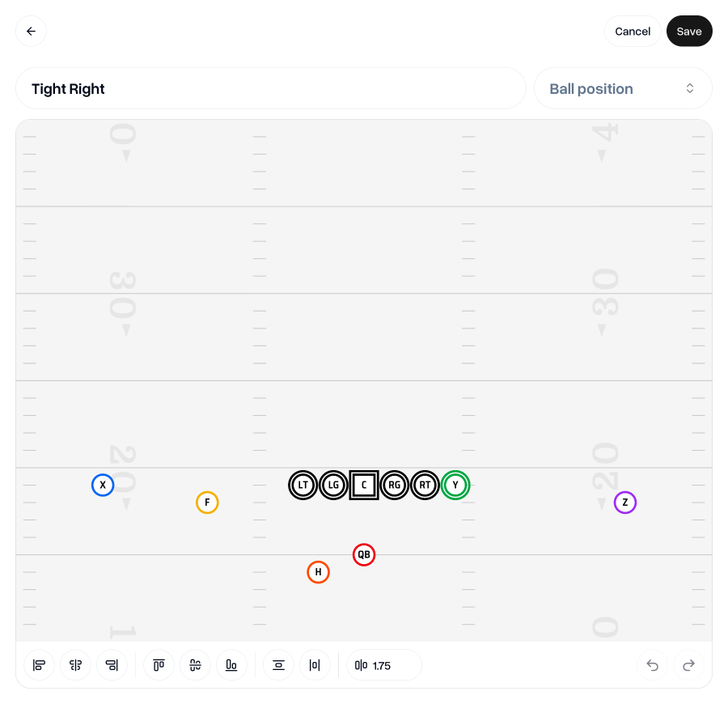728x704 pixels.
Task: Click the Cancel button
Action: click(x=633, y=32)
